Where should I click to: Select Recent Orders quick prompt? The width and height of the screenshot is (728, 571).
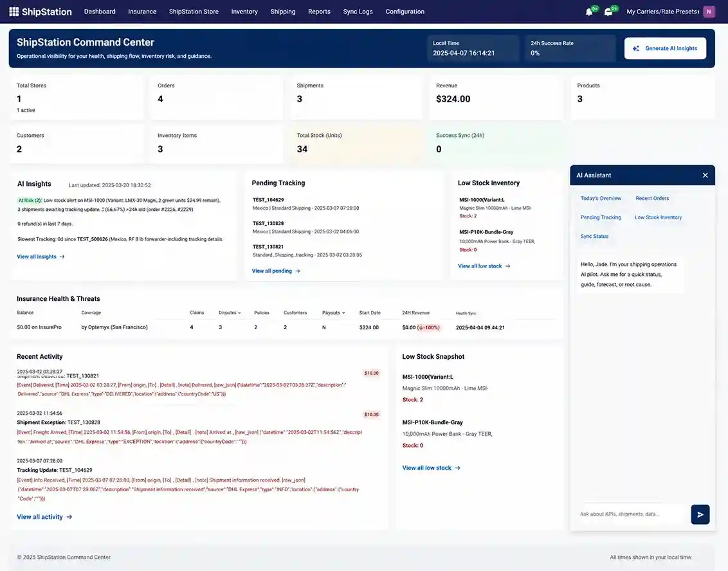pyautogui.click(x=652, y=198)
